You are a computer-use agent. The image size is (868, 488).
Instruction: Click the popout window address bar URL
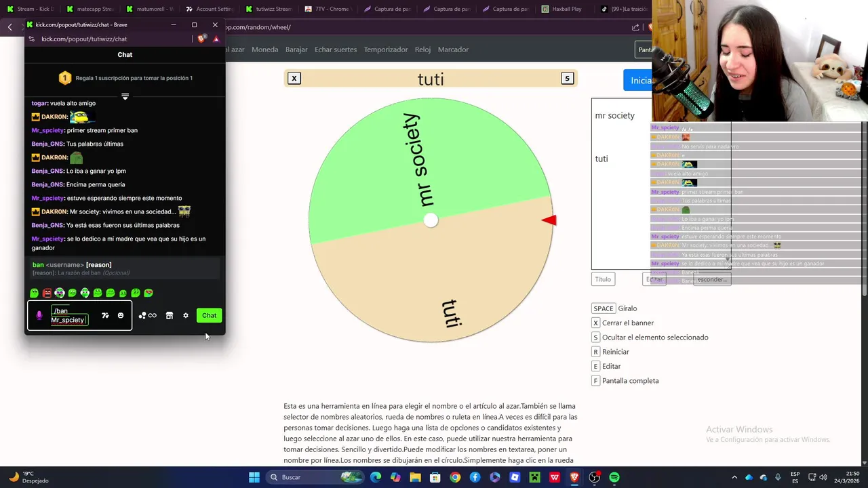tap(84, 39)
